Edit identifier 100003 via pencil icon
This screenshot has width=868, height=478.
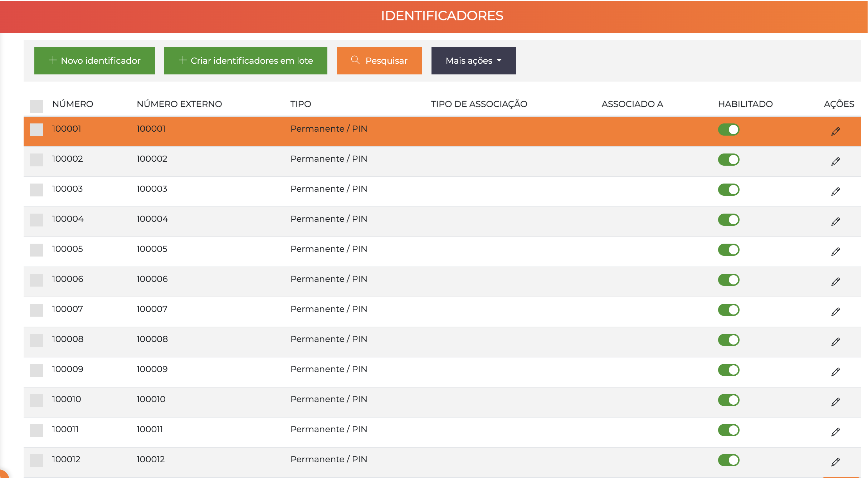(x=835, y=191)
